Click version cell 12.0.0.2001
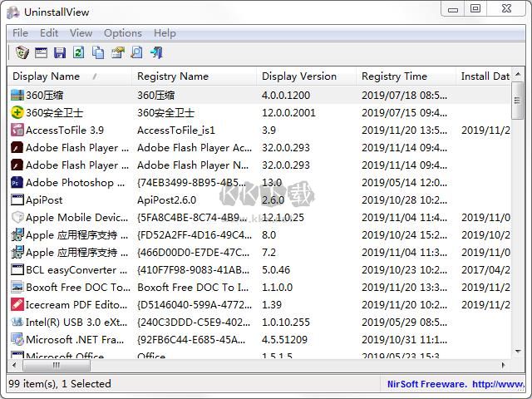Image resolution: width=532 pixels, height=399 pixels. 288,113
